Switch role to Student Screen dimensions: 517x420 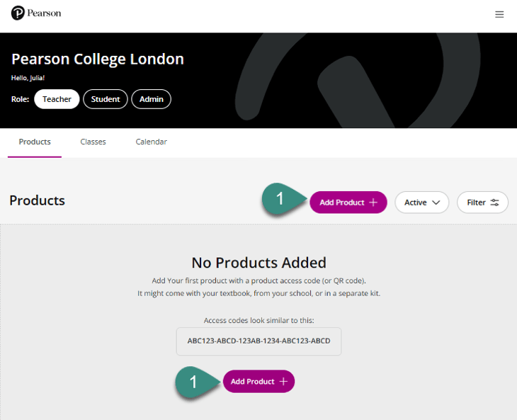pos(106,99)
